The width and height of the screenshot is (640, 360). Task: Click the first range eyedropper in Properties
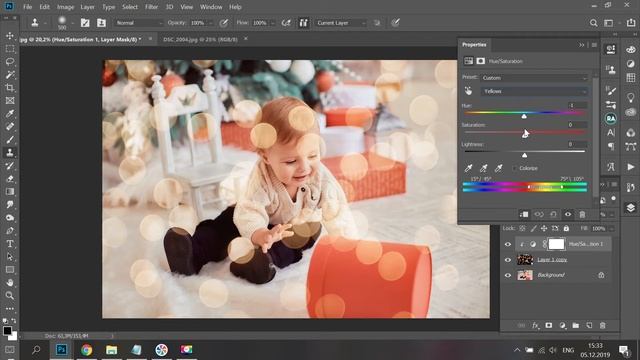[469, 168]
